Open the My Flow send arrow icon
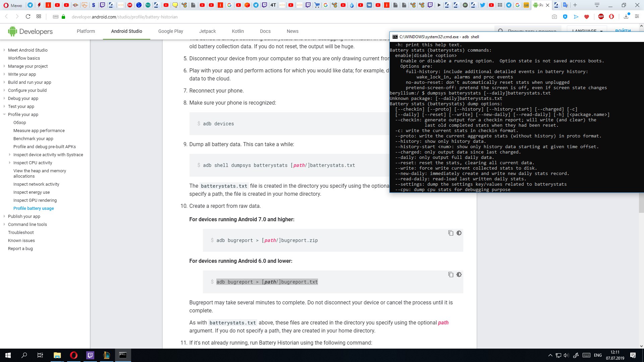This screenshot has height=362, width=644. 576,17
